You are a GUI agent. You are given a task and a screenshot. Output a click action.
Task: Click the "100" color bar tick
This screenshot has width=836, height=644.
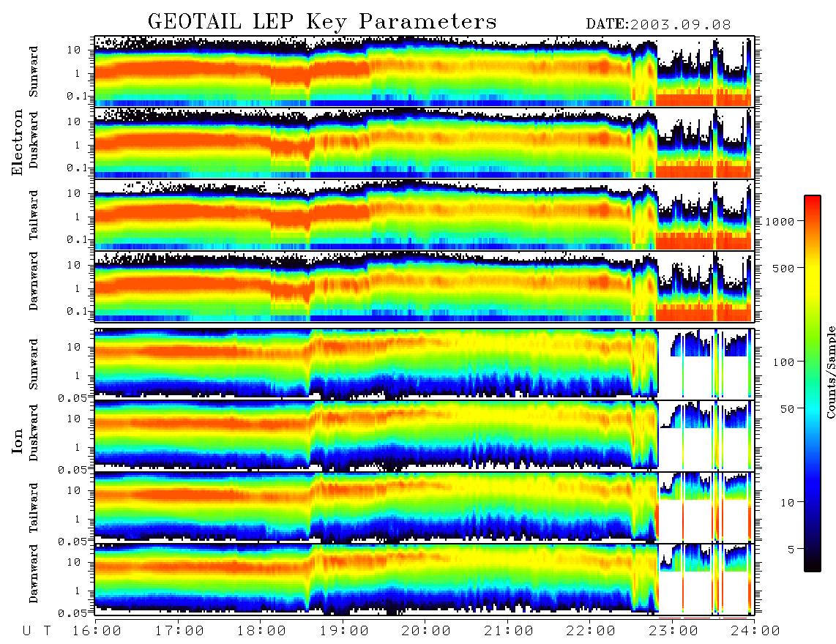click(x=783, y=362)
